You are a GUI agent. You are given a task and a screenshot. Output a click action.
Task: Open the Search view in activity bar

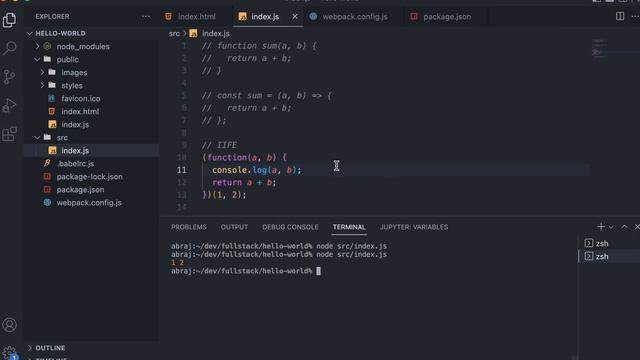[x=9, y=48]
